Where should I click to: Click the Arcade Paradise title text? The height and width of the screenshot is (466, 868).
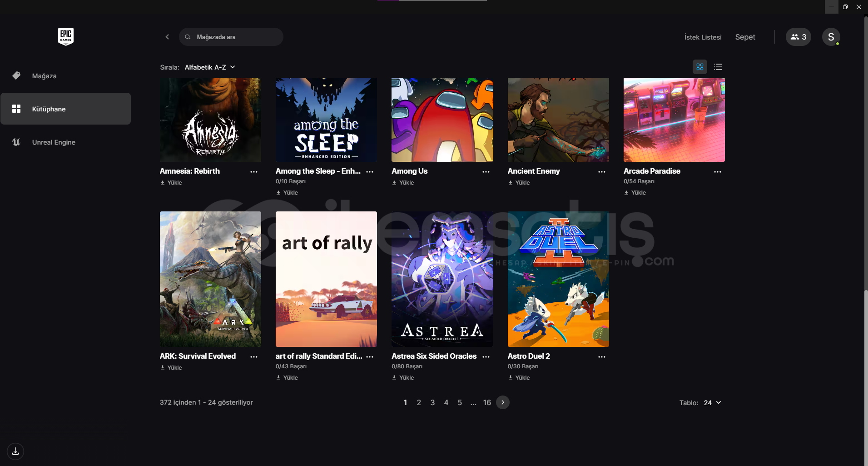coord(652,171)
